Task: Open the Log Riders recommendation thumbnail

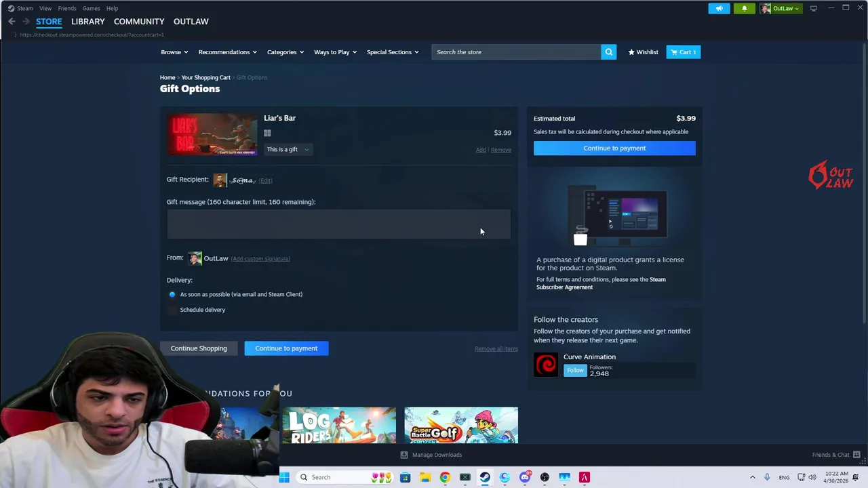Action: click(x=339, y=425)
